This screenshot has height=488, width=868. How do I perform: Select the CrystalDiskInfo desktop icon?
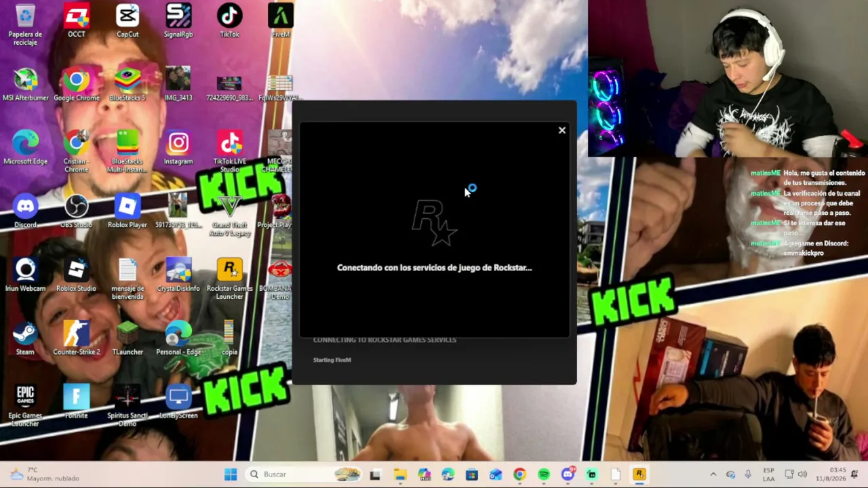(178, 274)
